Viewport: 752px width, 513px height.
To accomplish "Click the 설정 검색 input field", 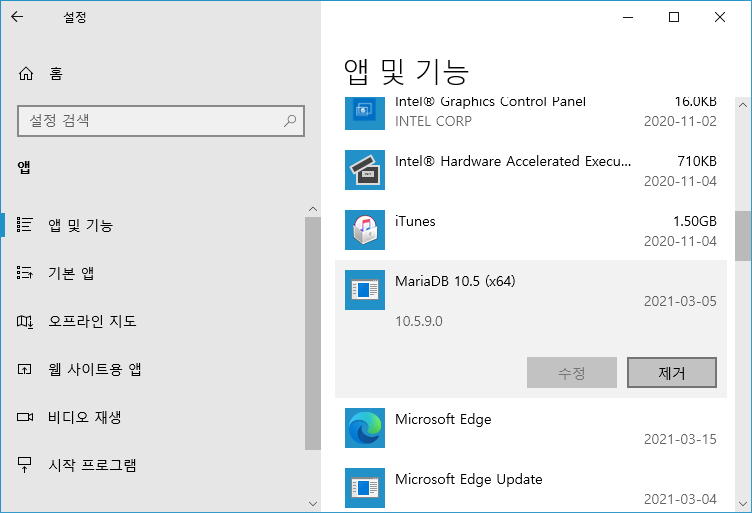I will 161,121.
